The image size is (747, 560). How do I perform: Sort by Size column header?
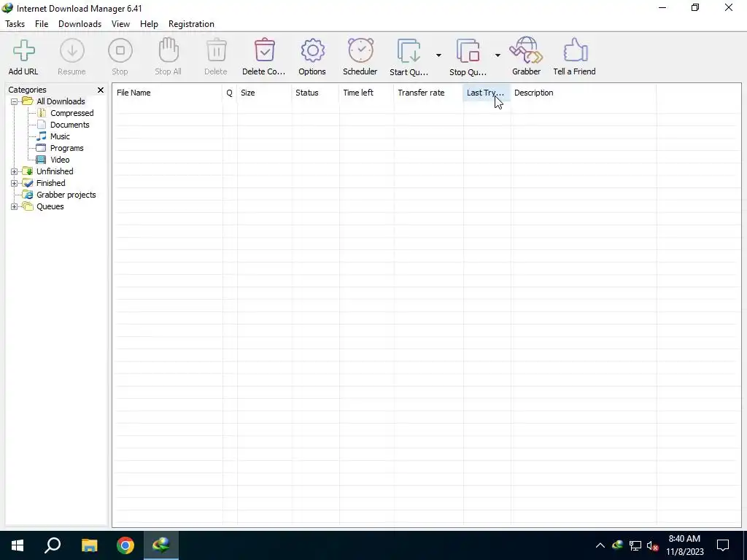pos(264,93)
